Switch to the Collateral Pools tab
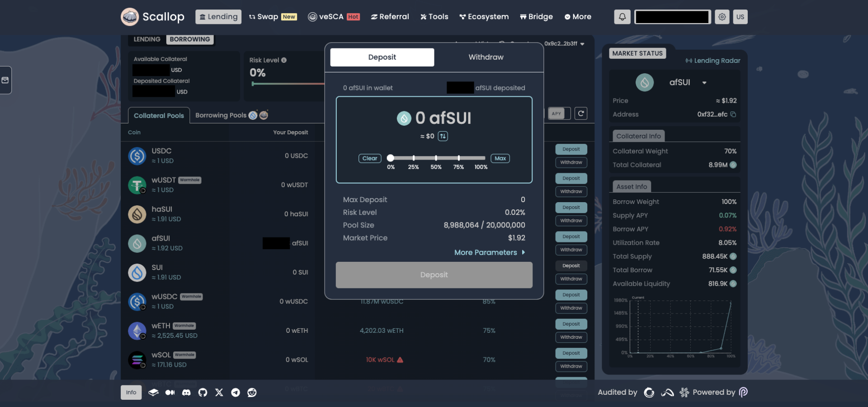This screenshot has height=407, width=868. click(159, 116)
